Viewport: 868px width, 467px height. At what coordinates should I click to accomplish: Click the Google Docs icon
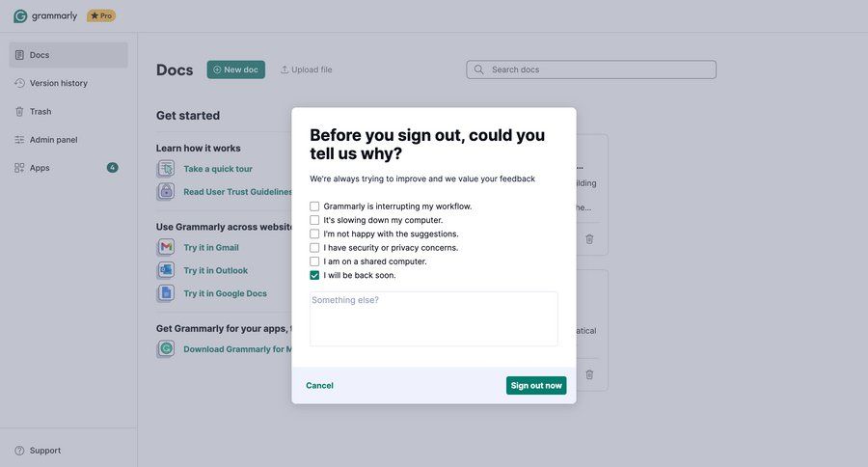pos(166,293)
